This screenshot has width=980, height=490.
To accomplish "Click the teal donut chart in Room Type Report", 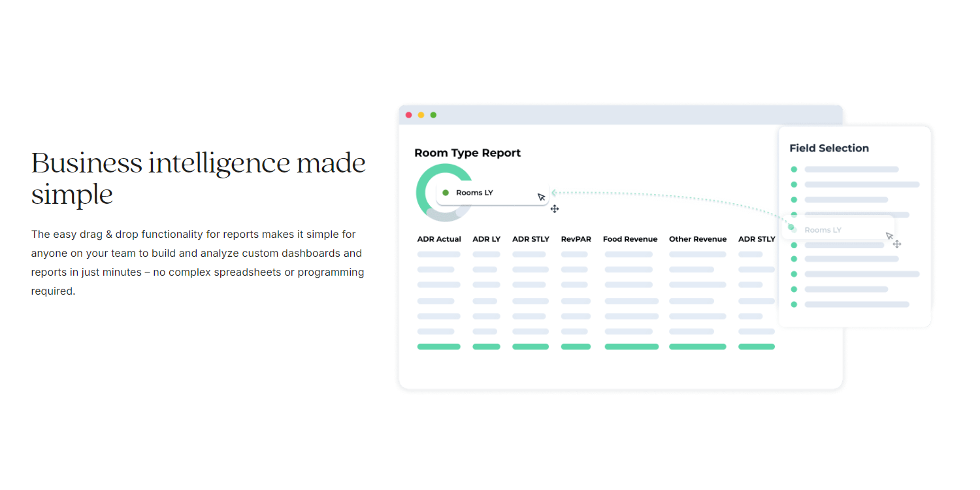I will pyautogui.click(x=444, y=193).
